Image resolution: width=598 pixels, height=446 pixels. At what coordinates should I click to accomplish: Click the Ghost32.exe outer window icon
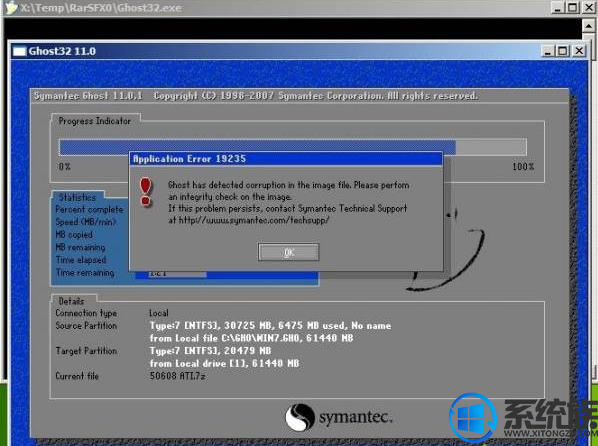[x=11, y=8]
